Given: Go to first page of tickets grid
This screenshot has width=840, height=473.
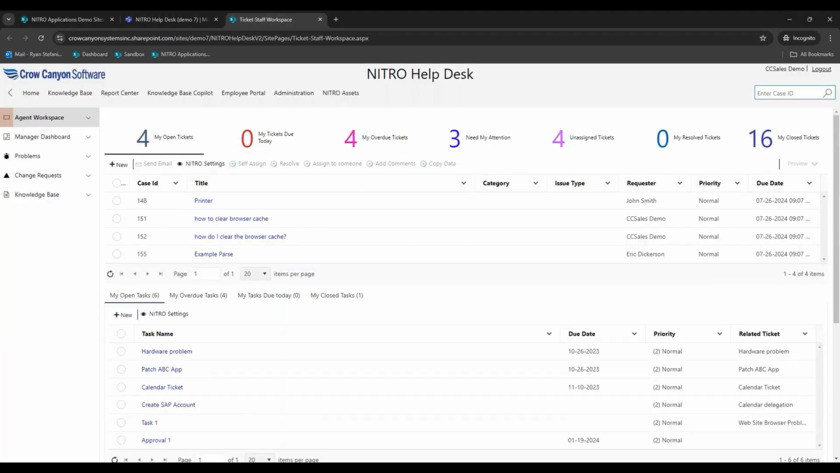Looking at the screenshot, I should coord(122,274).
